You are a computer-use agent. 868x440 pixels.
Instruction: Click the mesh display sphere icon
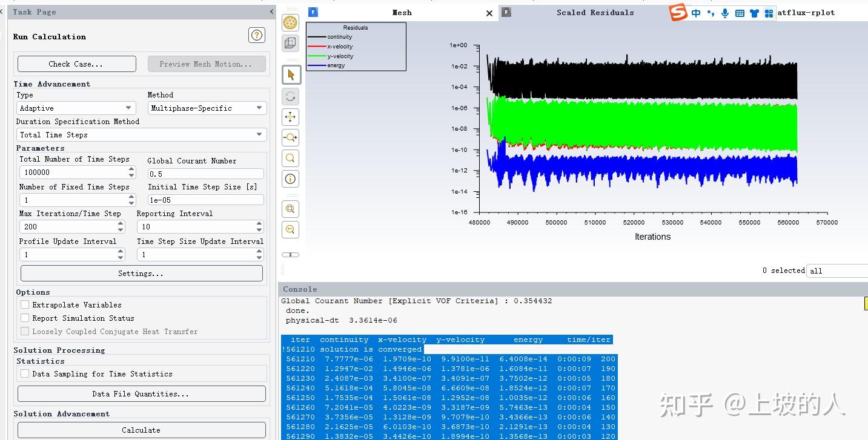click(x=290, y=23)
